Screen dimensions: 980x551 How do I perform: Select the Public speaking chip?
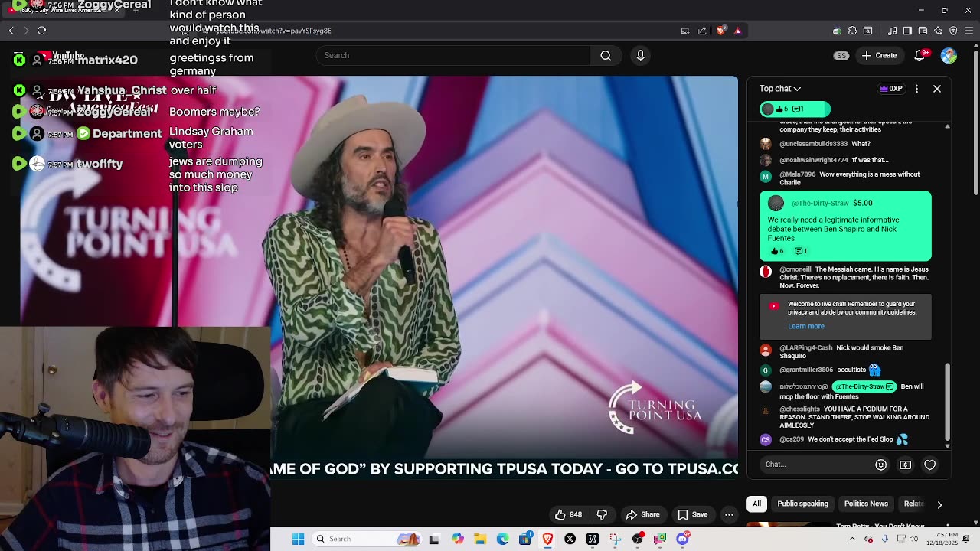pyautogui.click(x=802, y=504)
